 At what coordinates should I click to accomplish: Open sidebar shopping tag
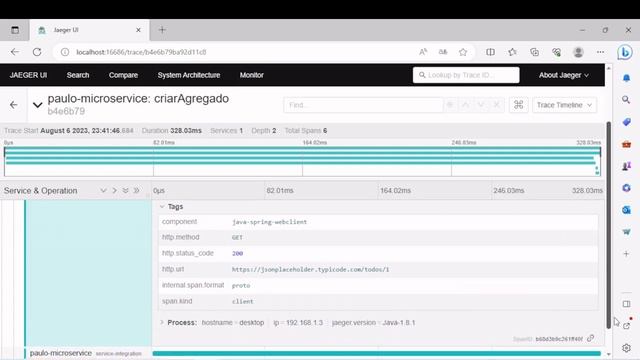[x=627, y=122]
